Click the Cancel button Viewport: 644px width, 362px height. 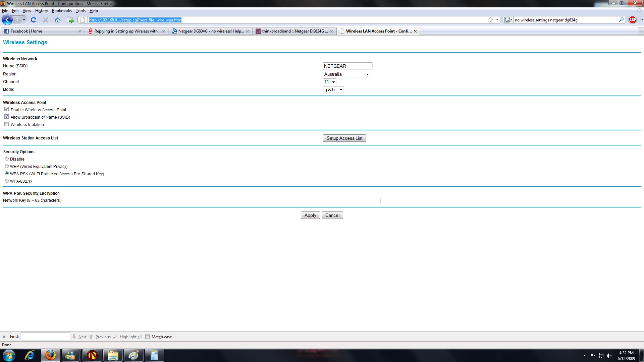(x=332, y=215)
